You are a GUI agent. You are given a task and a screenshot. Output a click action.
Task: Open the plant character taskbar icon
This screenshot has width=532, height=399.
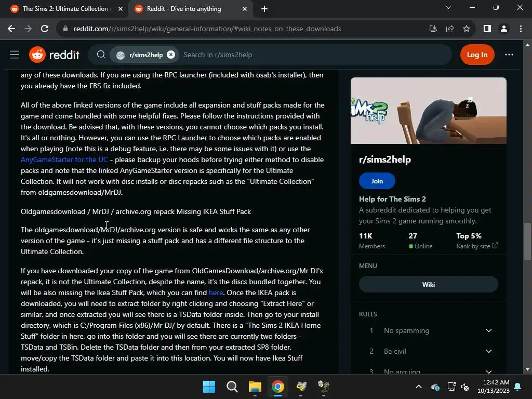coord(324,387)
